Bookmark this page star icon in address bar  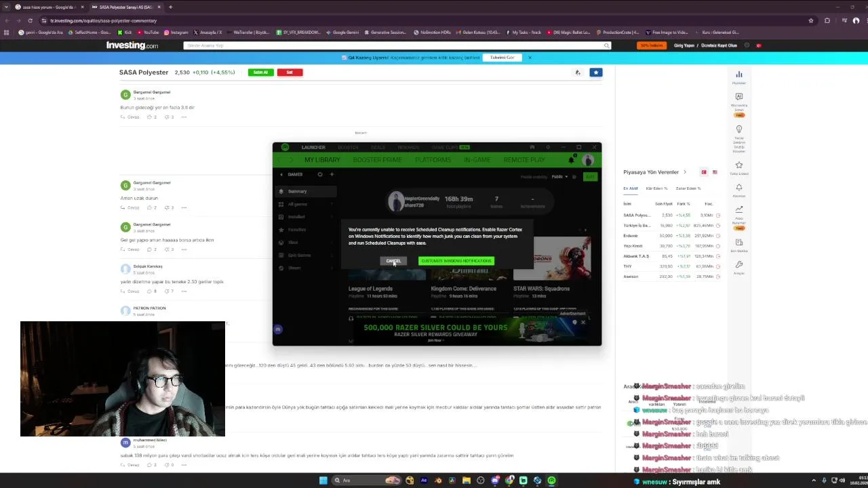[x=810, y=20]
